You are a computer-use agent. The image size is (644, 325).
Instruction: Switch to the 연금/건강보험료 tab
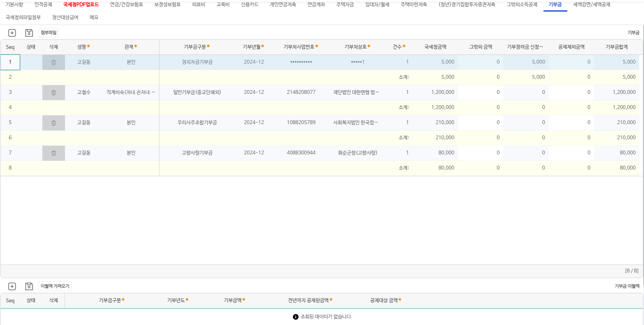coord(127,5)
